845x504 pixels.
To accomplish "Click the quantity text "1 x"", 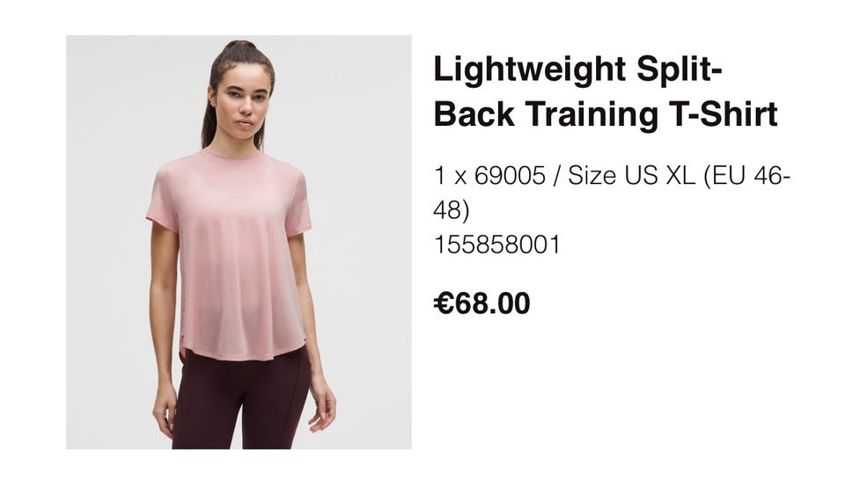I will [450, 176].
